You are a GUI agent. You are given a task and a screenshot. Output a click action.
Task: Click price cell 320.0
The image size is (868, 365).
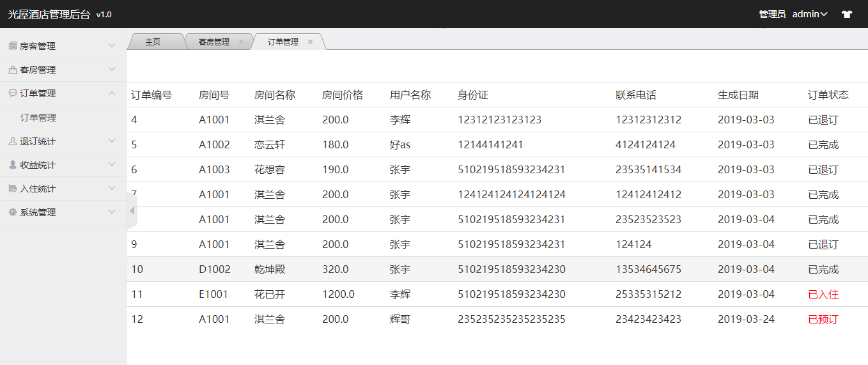336,270
